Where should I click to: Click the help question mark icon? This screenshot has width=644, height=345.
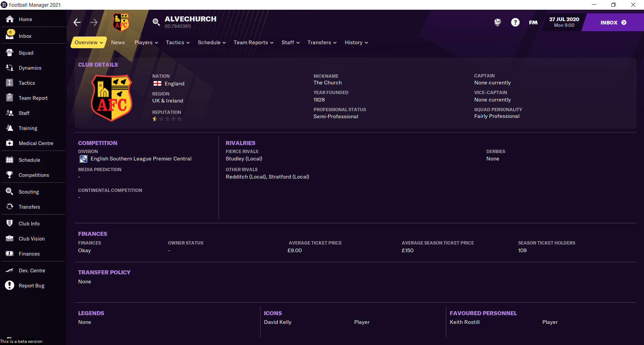point(515,22)
